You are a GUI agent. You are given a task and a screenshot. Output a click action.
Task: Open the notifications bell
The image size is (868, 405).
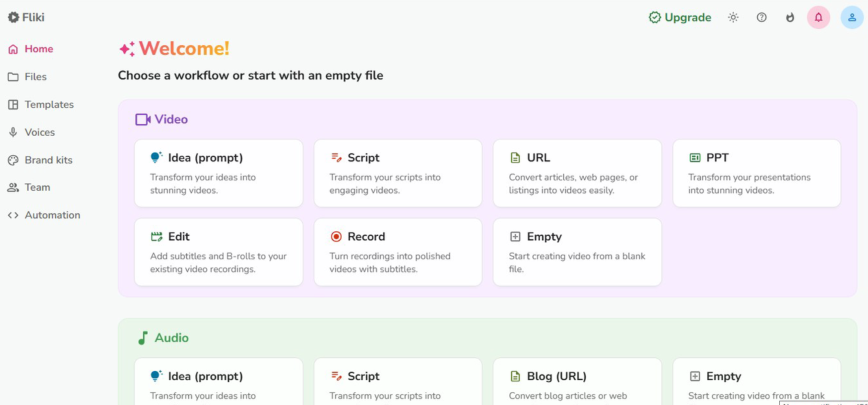[x=818, y=17]
